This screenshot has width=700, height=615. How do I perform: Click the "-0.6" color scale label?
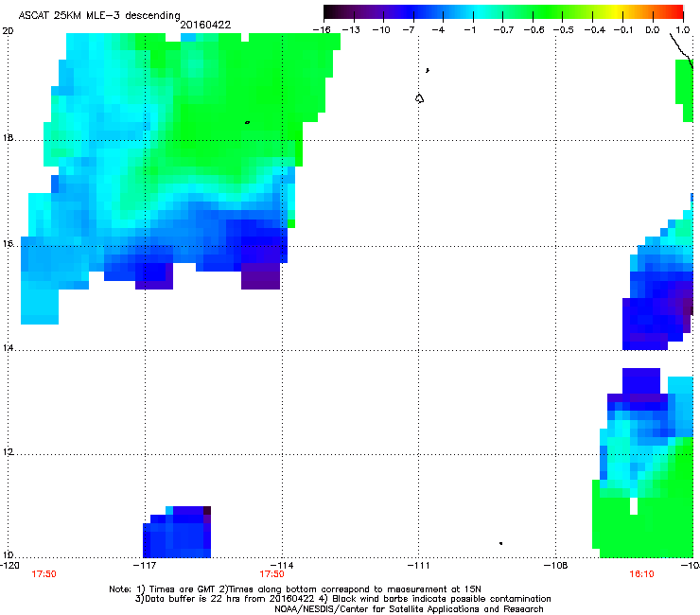534,30
